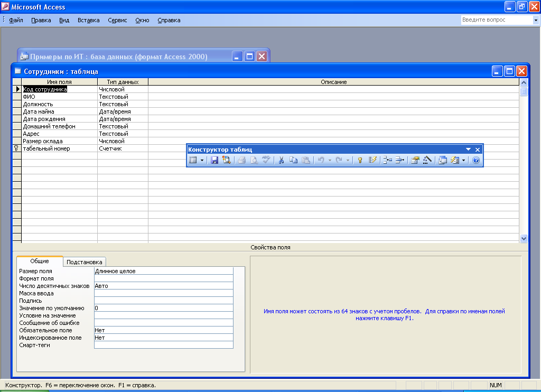The image size is (541, 392).
Task: Select row selector with key icon for табельный номер
Action: pos(17,148)
